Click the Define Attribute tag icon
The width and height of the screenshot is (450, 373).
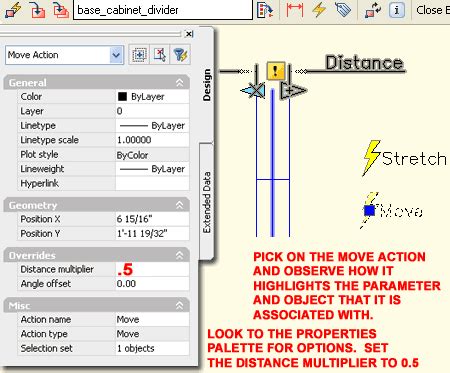point(343,9)
